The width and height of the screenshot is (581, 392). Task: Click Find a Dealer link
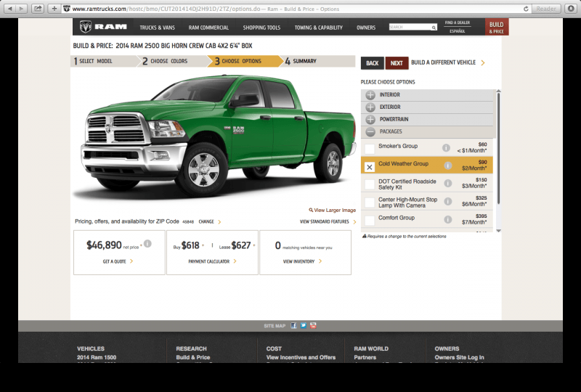point(458,23)
